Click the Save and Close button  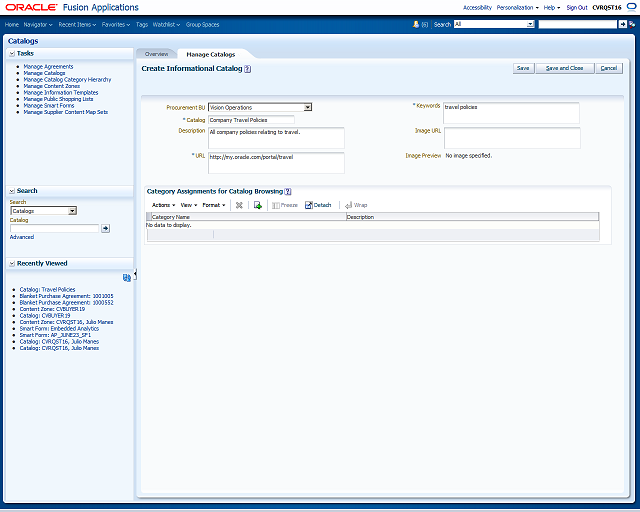(x=564, y=69)
